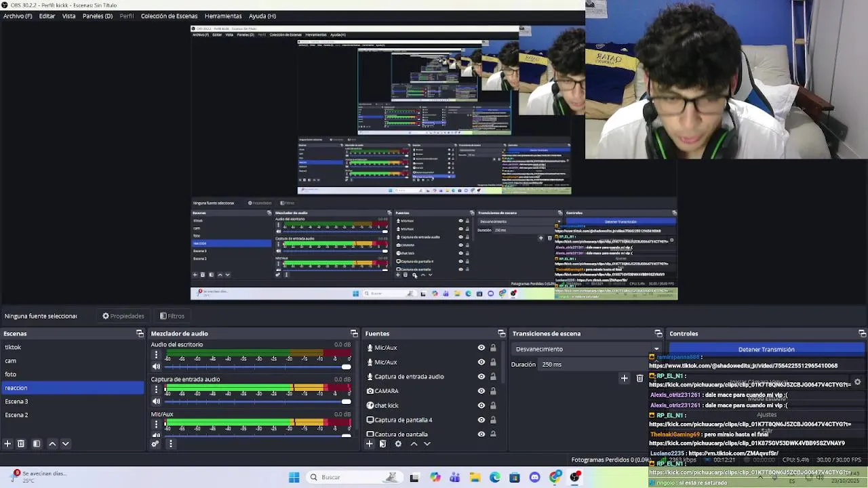The width and height of the screenshot is (868, 488).
Task: Hide the second Mic/Aux source
Action: [481, 362]
